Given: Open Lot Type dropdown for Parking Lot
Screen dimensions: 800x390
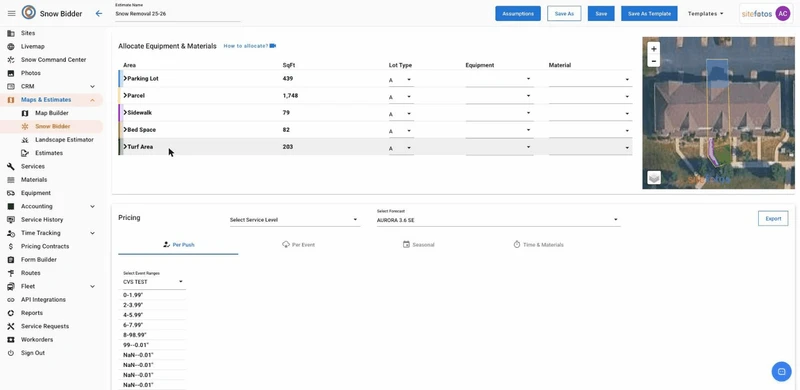Looking at the screenshot, I should point(401,80).
